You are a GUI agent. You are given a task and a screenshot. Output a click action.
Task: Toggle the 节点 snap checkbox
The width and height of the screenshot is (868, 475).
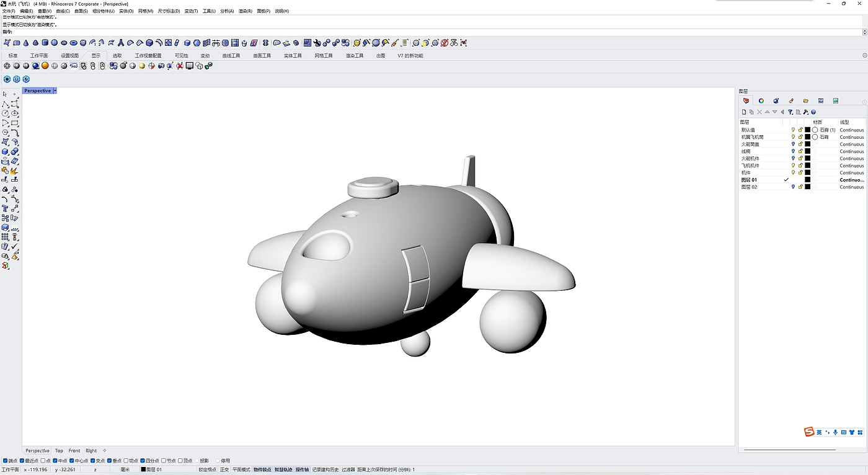pos(164,461)
